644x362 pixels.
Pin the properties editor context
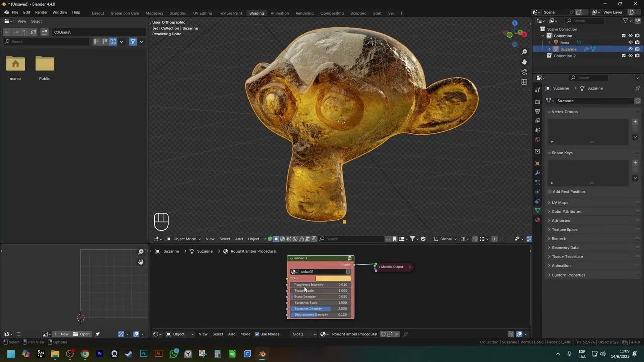coord(638,88)
